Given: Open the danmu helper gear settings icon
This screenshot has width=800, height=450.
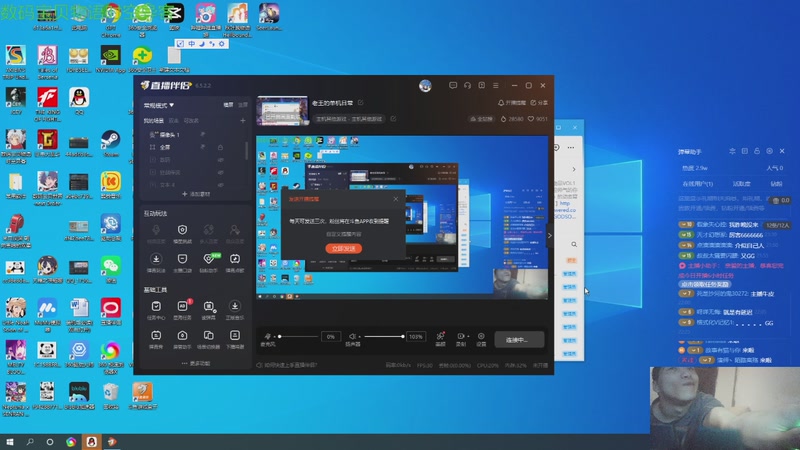Looking at the screenshot, I should (769, 151).
